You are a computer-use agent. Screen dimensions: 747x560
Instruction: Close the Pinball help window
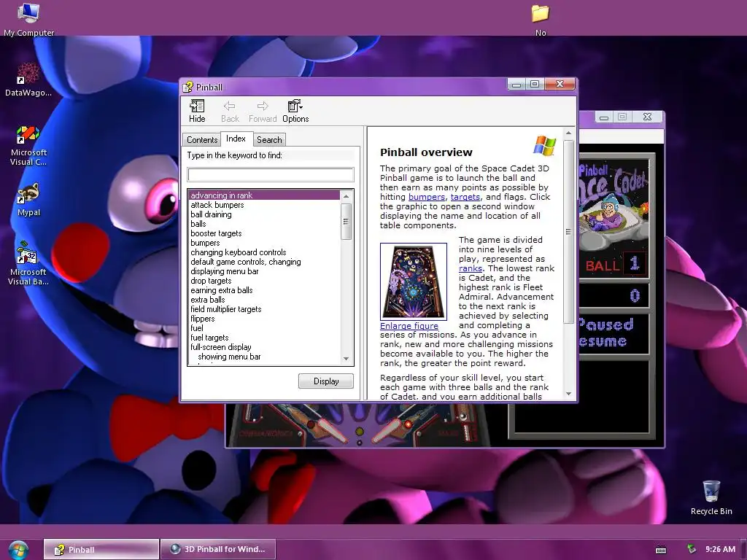pyautogui.click(x=560, y=85)
